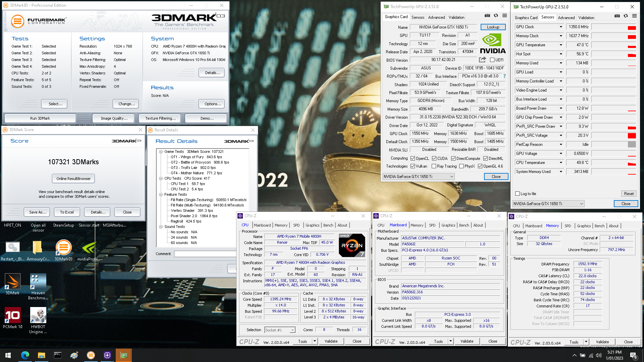Viewport: 644px width, 362px height.
Task: Click CPU-Z purple chip icon in taskbar
Action: tap(107, 355)
